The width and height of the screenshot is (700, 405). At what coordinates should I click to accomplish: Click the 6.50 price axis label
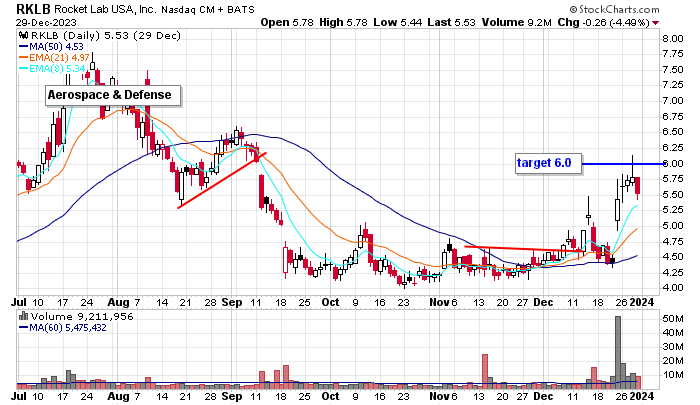[672, 132]
